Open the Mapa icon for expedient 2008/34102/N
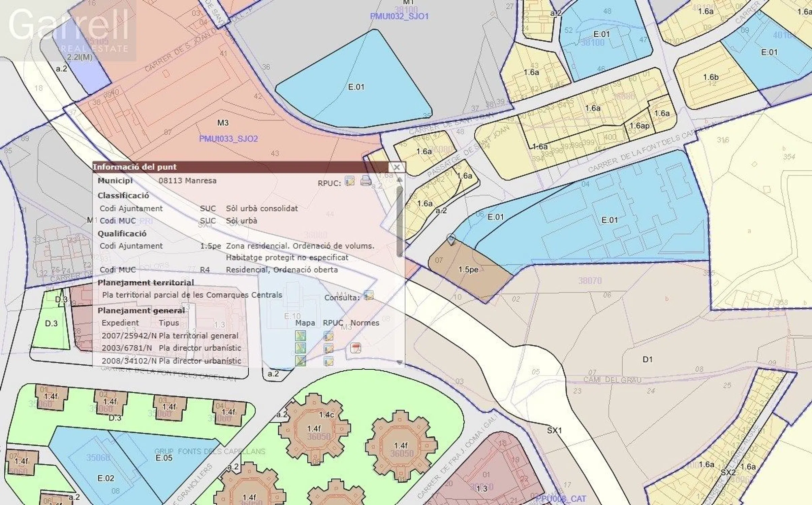The width and height of the screenshot is (812, 505). (x=300, y=361)
